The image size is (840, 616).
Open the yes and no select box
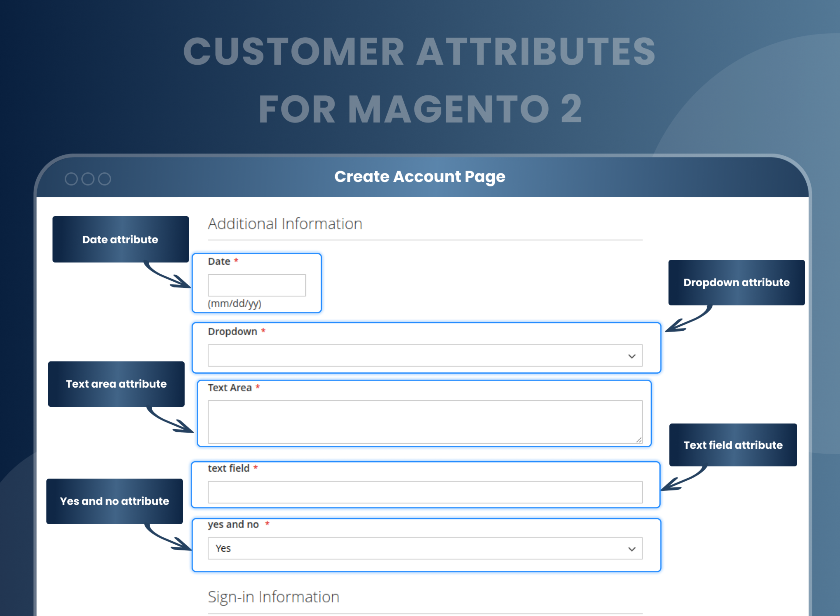click(425, 548)
